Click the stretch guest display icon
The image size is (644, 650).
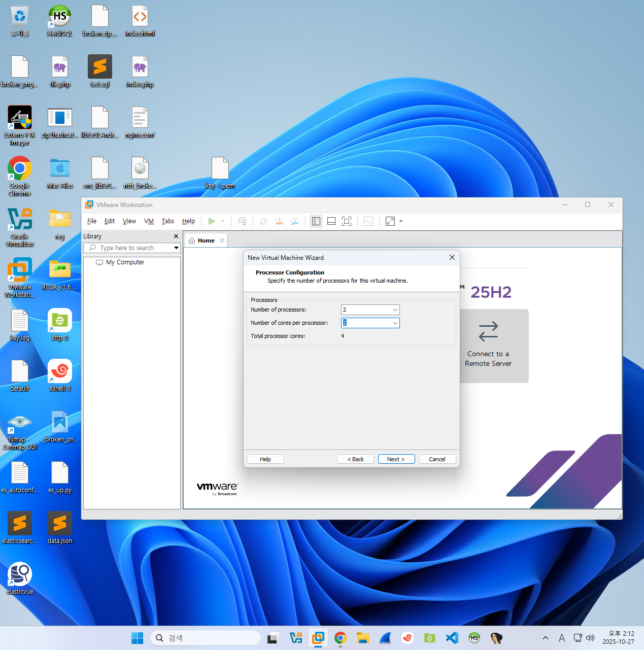(x=390, y=221)
